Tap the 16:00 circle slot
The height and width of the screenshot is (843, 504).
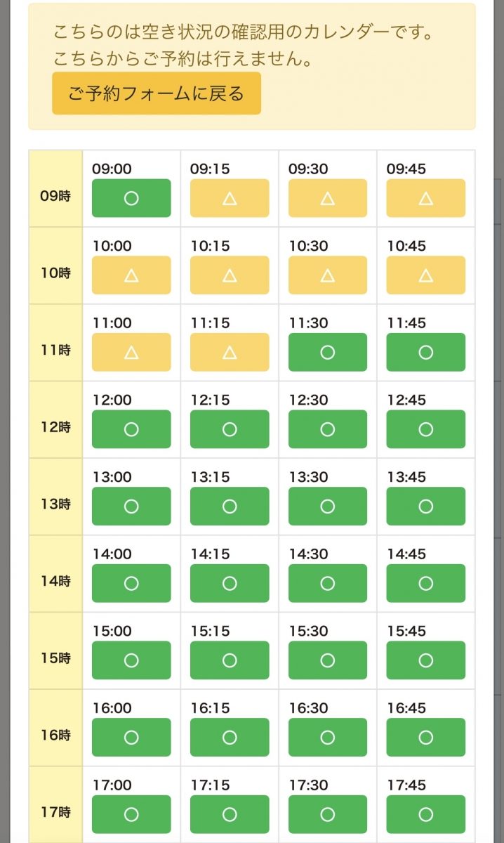[131, 738]
